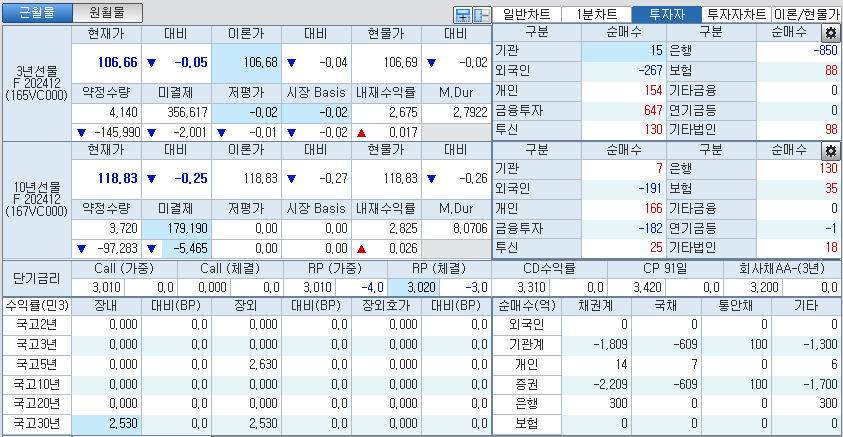Open the 투자자차트 tab
Image resolution: width=843 pixels, height=437 pixels.
coord(737,15)
